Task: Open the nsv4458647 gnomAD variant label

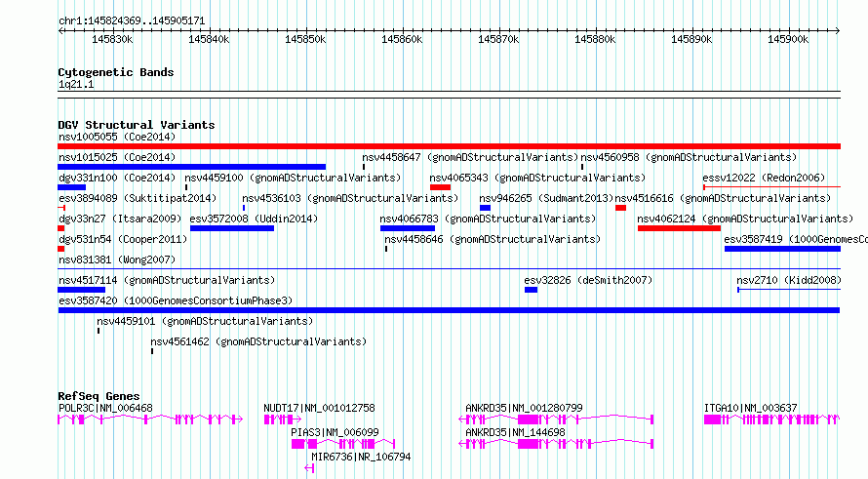Action: [x=470, y=157]
